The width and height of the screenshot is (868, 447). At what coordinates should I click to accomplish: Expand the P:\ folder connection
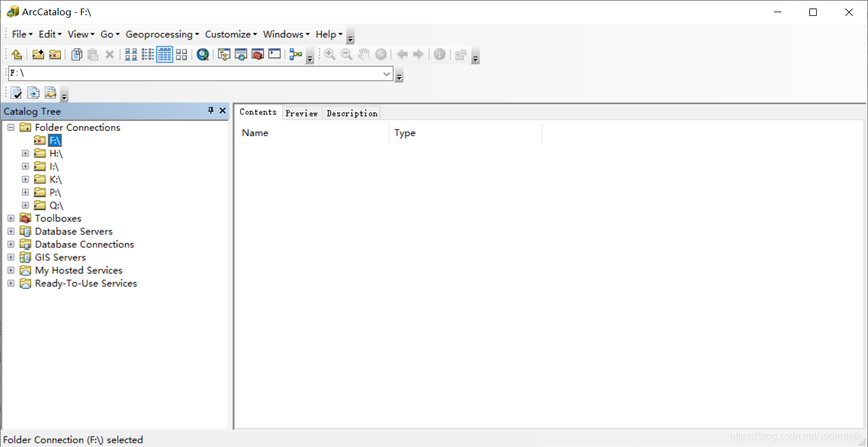tap(25, 192)
